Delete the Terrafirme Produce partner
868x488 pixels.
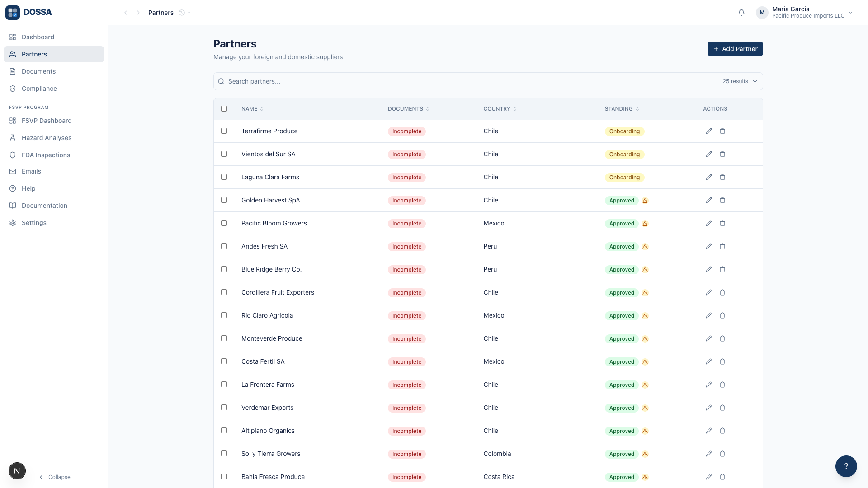tap(722, 131)
